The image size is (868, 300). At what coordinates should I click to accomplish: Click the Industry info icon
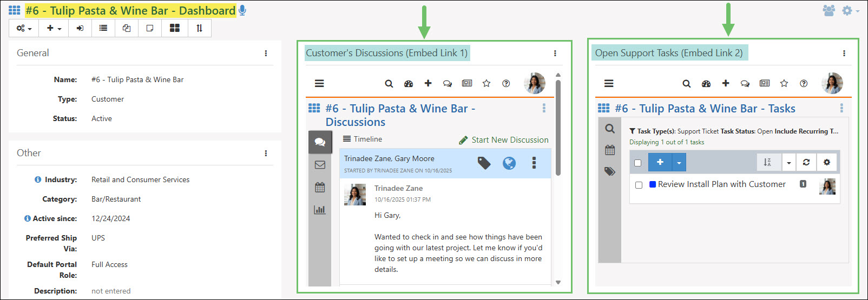38,179
